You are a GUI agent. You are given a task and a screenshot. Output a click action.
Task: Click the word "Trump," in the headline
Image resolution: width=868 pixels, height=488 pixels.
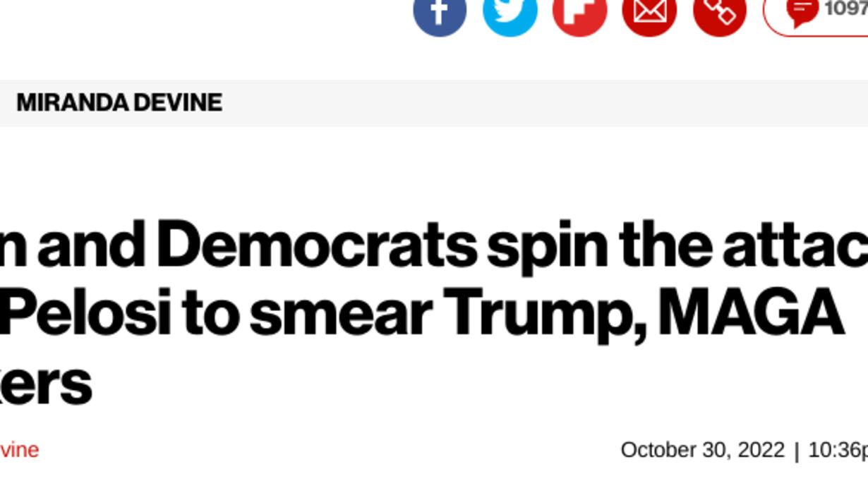(x=544, y=315)
